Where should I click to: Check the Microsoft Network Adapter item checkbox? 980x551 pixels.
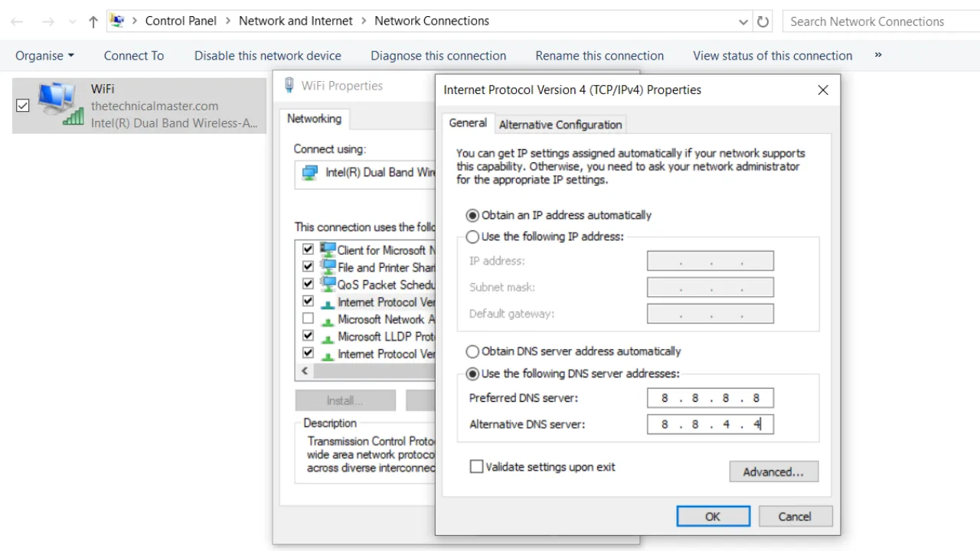coord(308,319)
